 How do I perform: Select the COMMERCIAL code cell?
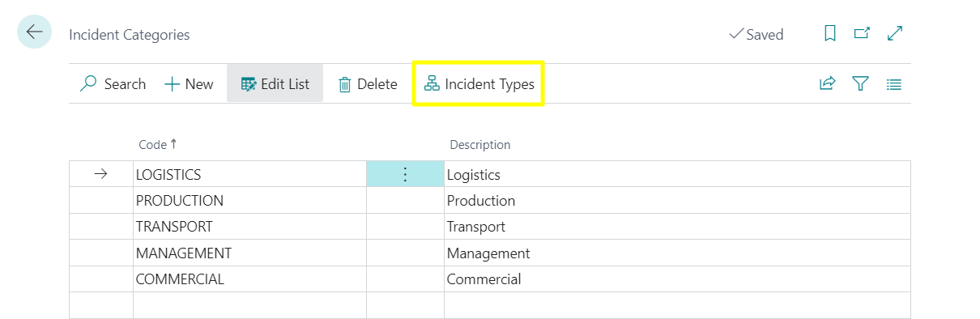249,279
